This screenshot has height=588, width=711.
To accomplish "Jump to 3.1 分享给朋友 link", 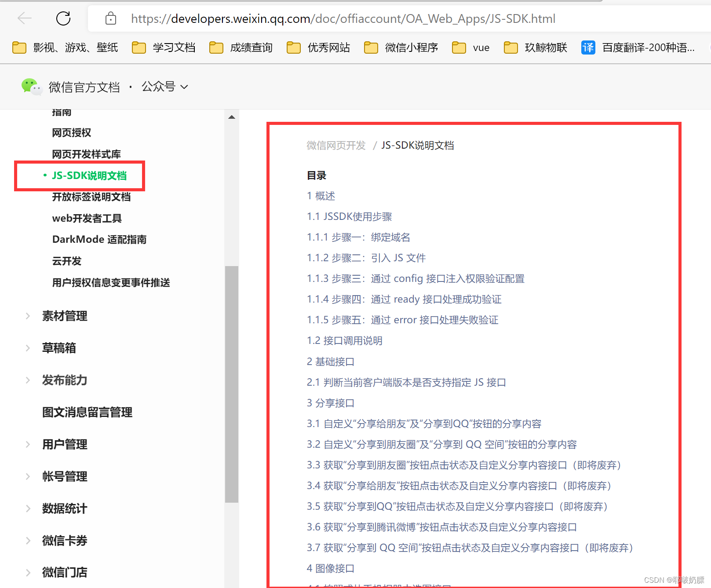I will click(424, 424).
